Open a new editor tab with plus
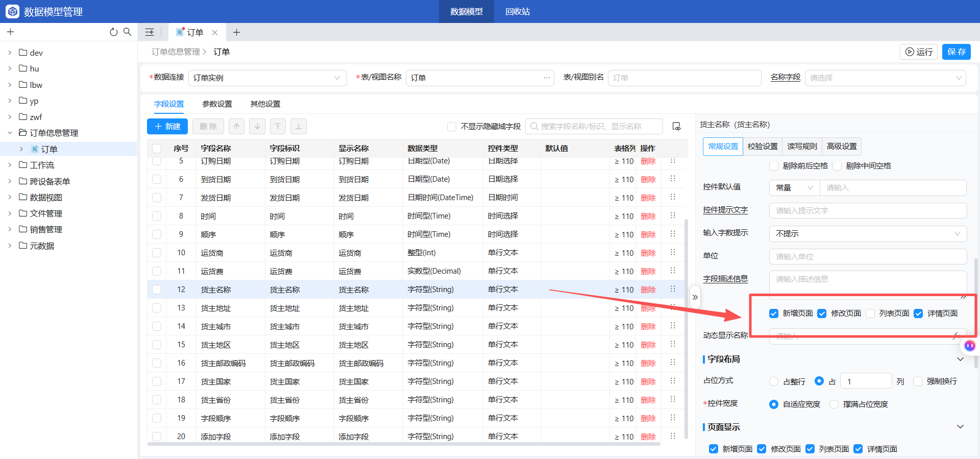Image resolution: width=980 pixels, height=459 pixels. pos(236,32)
